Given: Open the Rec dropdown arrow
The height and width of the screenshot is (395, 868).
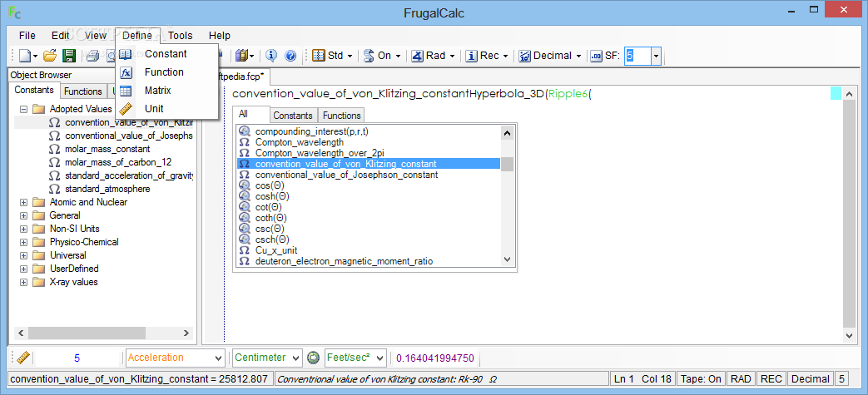Looking at the screenshot, I should [x=506, y=56].
